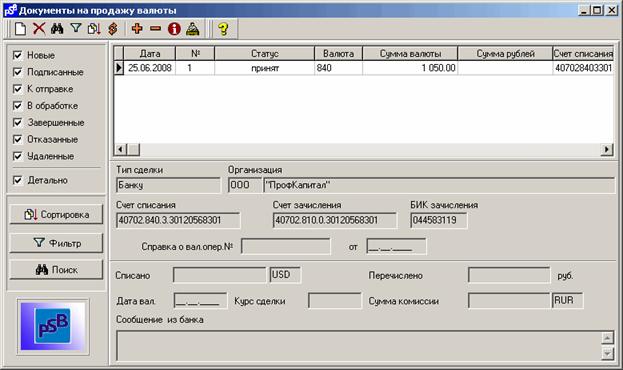623x370 pixels.
Task: Click the Фильтр button
Action: (56, 243)
